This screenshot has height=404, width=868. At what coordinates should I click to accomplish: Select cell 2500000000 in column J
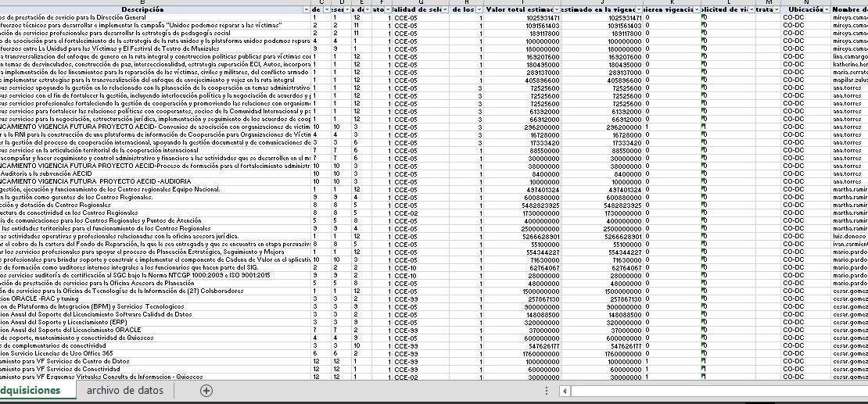coord(602,228)
